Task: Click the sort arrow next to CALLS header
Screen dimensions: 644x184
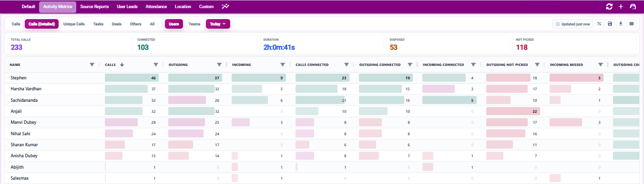Action: pos(122,65)
